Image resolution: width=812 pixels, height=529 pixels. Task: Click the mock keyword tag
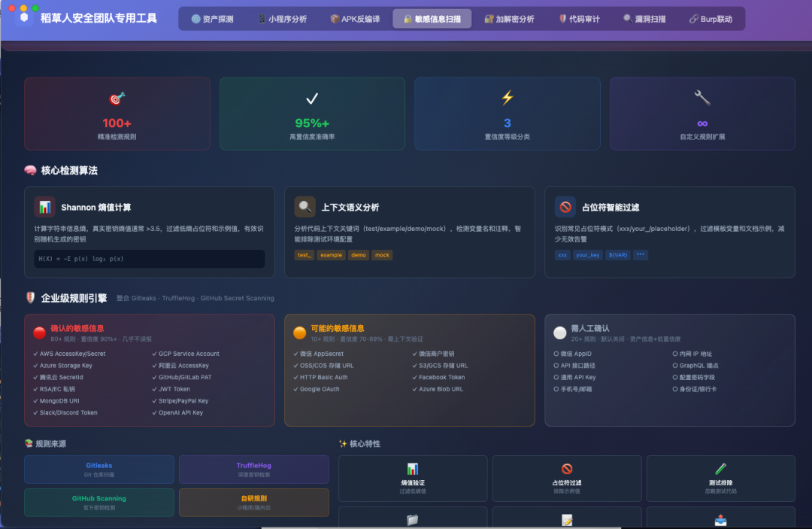[382, 255]
